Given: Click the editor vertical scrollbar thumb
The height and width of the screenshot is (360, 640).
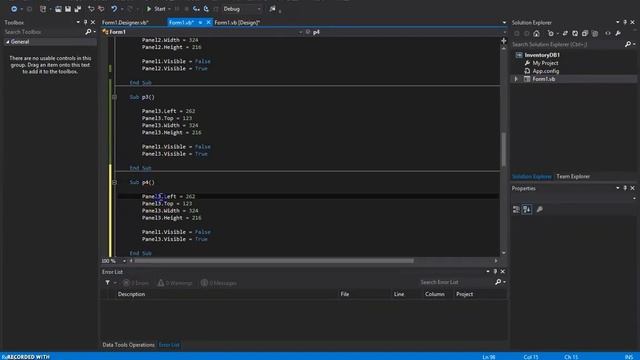Looking at the screenshot, I should [x=504, y=149].
